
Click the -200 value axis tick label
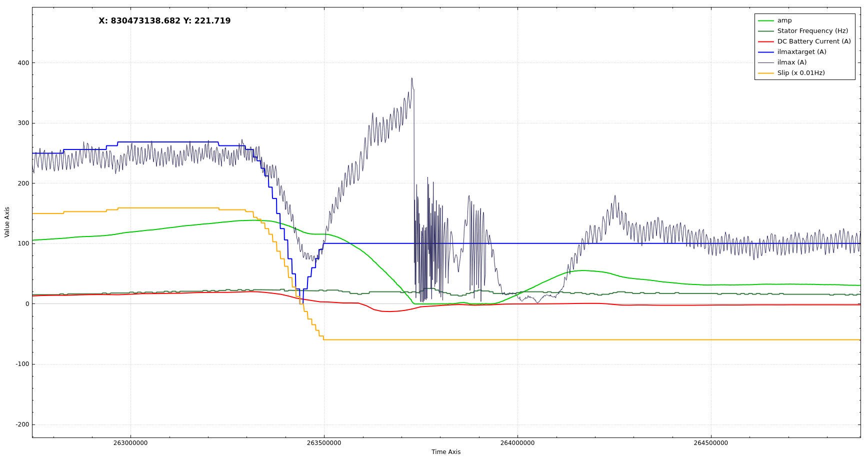(x=22, y=424)
